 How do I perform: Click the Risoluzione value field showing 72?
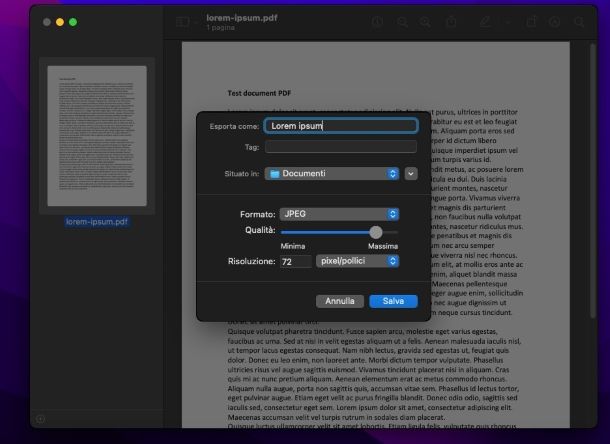tap(296, 261)
